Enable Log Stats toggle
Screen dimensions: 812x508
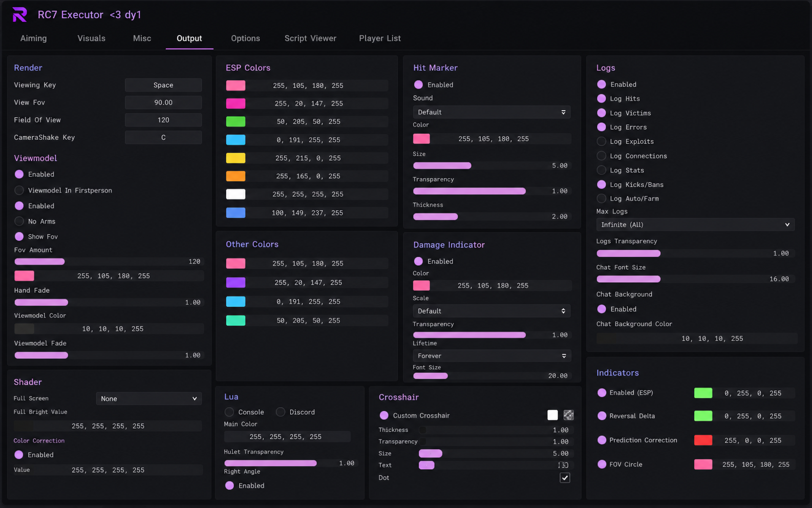[602, 170]
